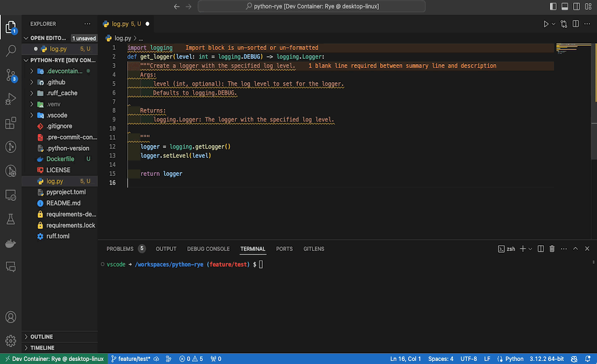The height and width of the screenshot is (364, 597).
Task: Expand the .github folder
Action: click(56, 82)
